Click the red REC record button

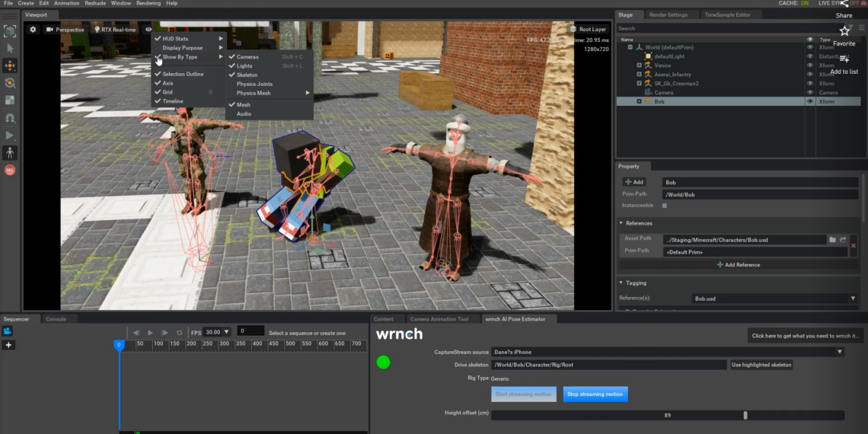click(10, 171)
